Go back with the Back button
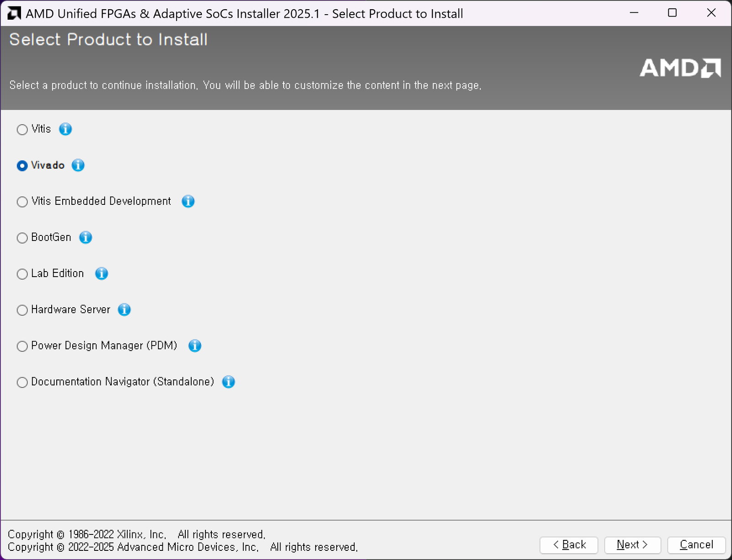The image size is (732, 560). pos(569,545)
